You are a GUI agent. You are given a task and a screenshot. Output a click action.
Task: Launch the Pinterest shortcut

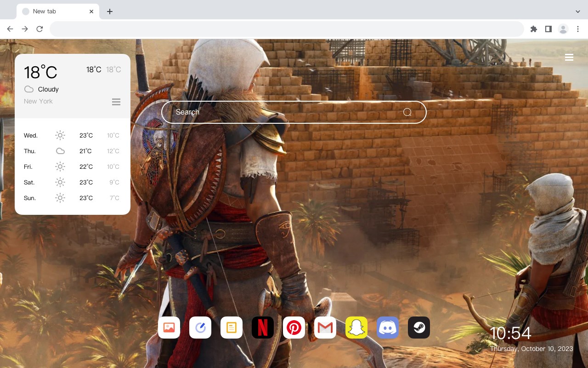click(x=294, y=328)
